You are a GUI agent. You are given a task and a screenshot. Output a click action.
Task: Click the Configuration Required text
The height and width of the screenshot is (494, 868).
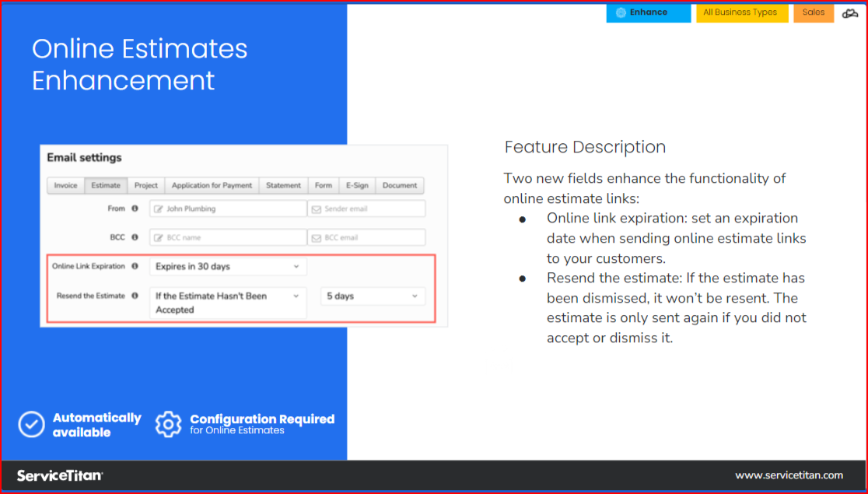click(x=262, y=419)
